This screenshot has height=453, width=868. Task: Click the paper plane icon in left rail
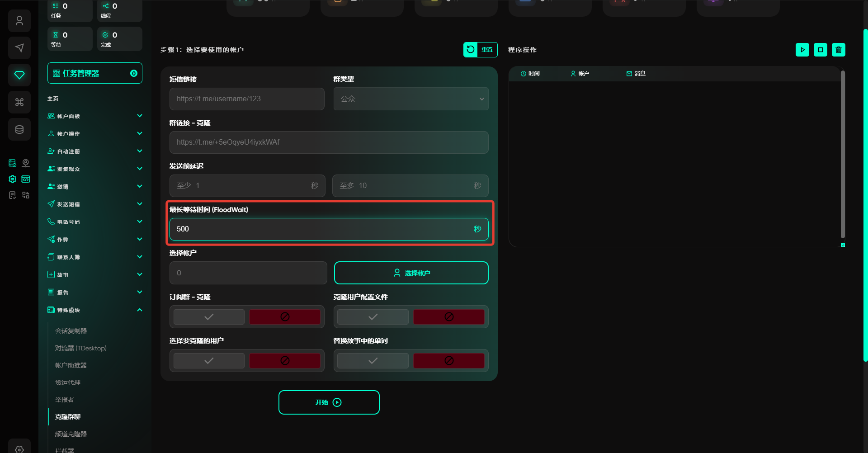[19, 48]
